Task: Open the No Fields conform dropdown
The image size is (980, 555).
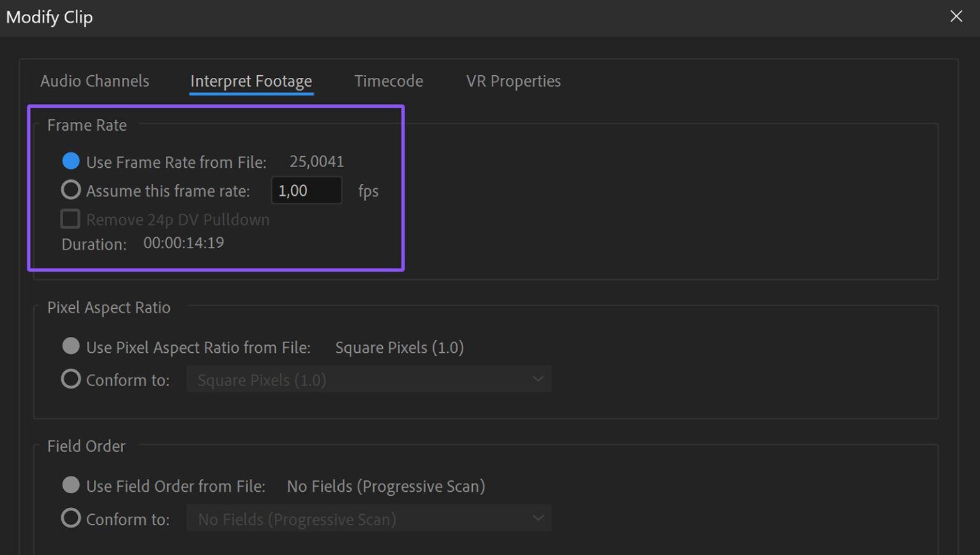Action: [369, 518]
